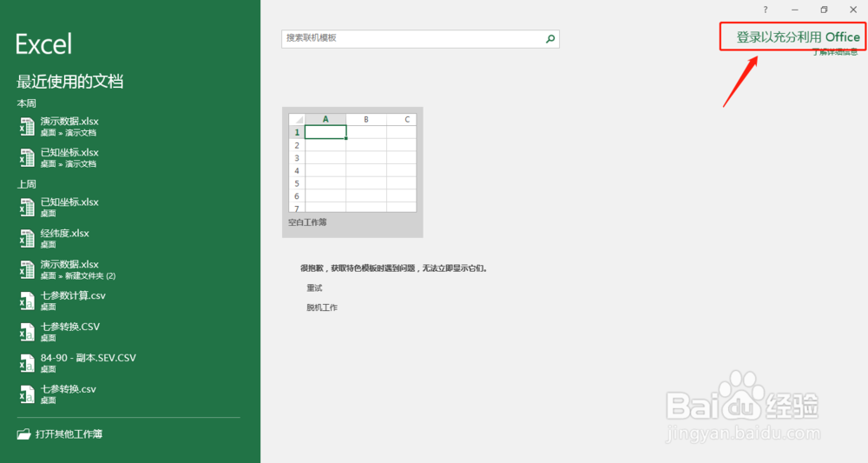Restore down the Excel window
868x463 pixels.
[x=824, y=10]
